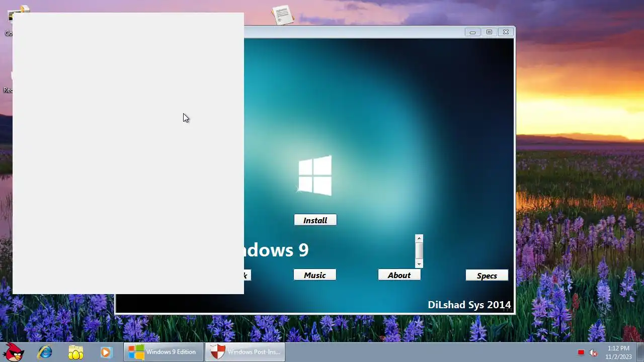Launch Internet Explorer from taskbar
644x362 pixels.
[45, 352]
